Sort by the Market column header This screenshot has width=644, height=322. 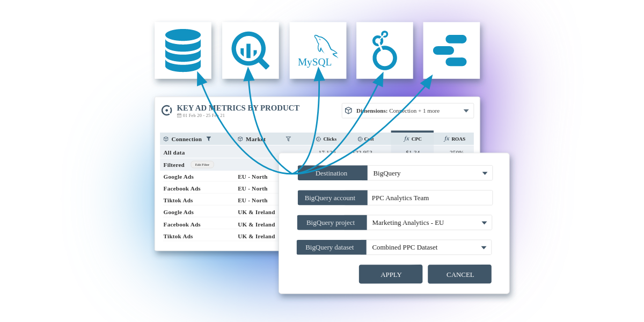click(255, 139)
